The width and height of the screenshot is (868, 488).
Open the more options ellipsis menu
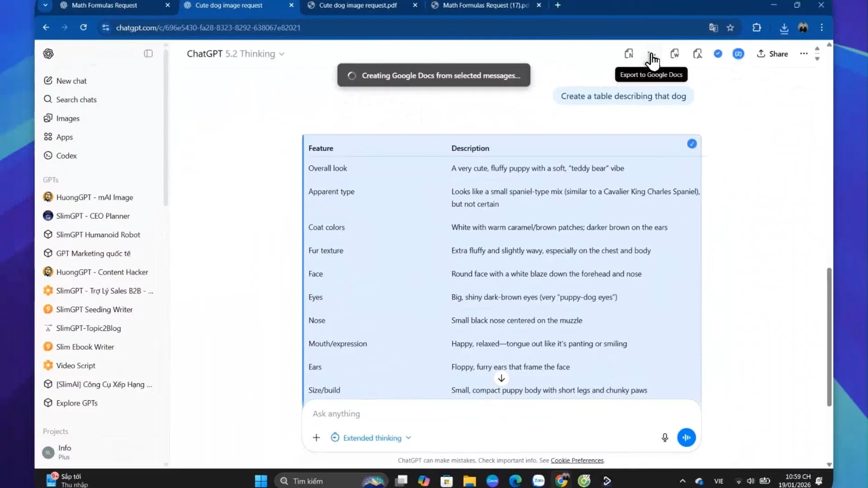point(804,54)
